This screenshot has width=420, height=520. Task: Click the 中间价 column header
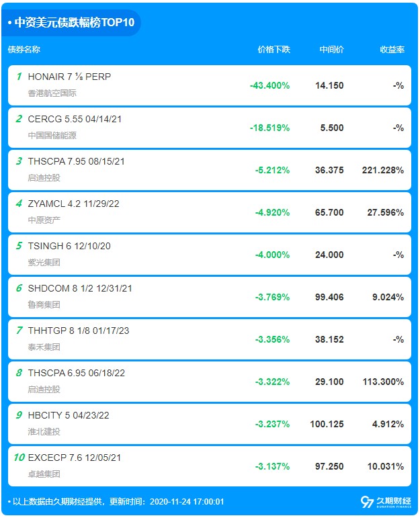point(331,50)
